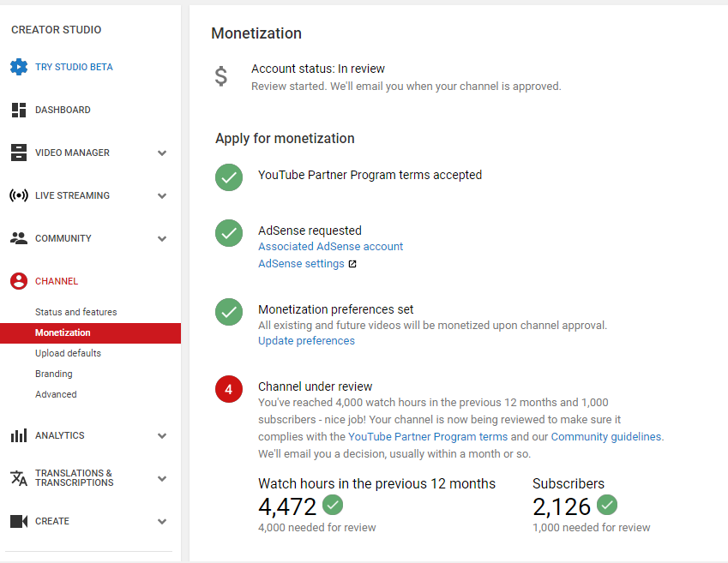Go to the Dashboard menu item
Screen dimensions: 728x563
click(x=63, y=110)
